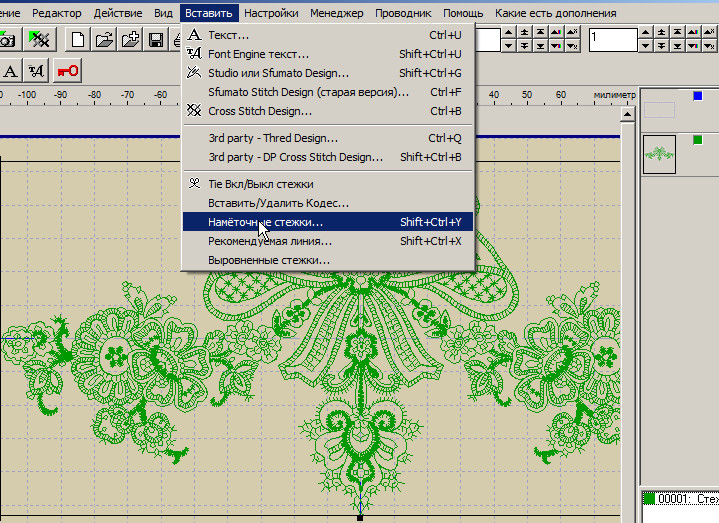Click the camera snapshot toolbar icon
719x523 pixels.
[x=6, y=39]
